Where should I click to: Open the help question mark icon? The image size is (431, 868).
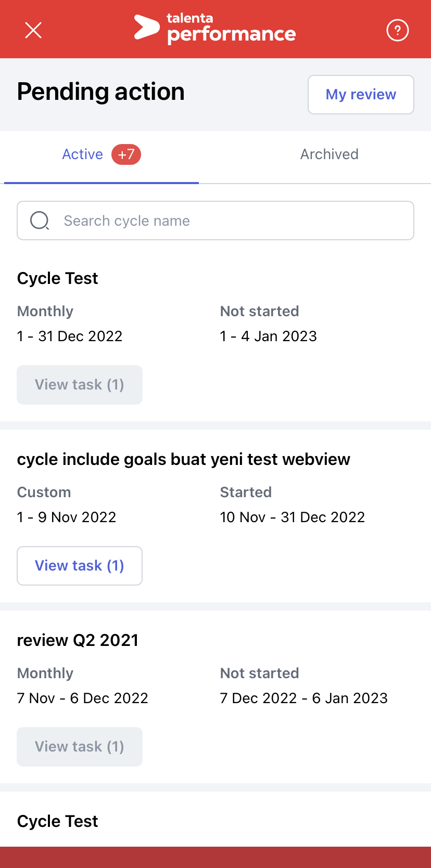[x=398, y=30]
